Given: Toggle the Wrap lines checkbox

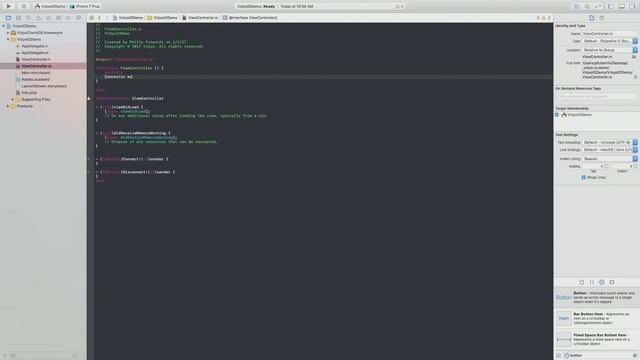Looking at the screenshot, I should (x=584, y=178).
